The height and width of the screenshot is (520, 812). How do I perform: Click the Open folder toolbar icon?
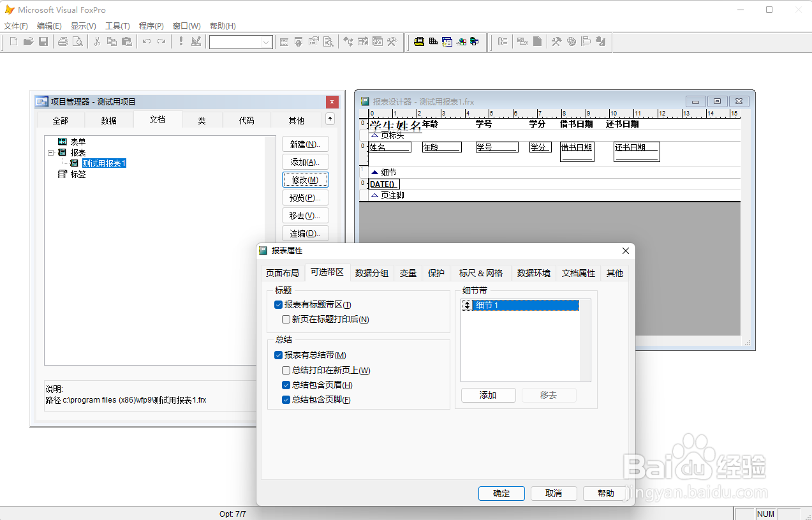[28, 41]
